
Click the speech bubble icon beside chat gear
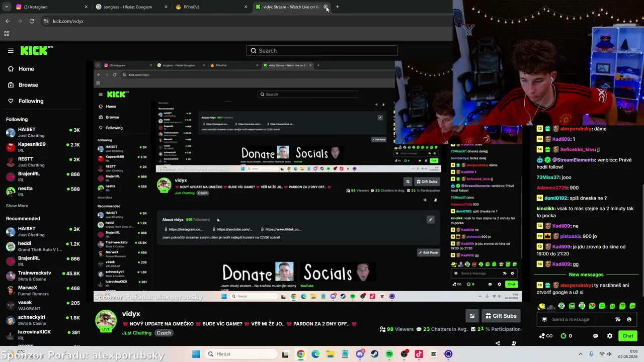pos(596,336)
